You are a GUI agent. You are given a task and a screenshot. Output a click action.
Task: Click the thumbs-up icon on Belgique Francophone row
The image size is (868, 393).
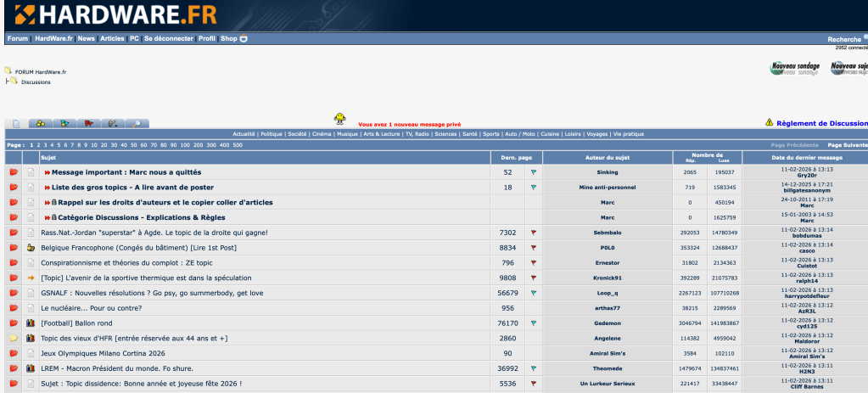pyautogui.click(x=31, y=247)
